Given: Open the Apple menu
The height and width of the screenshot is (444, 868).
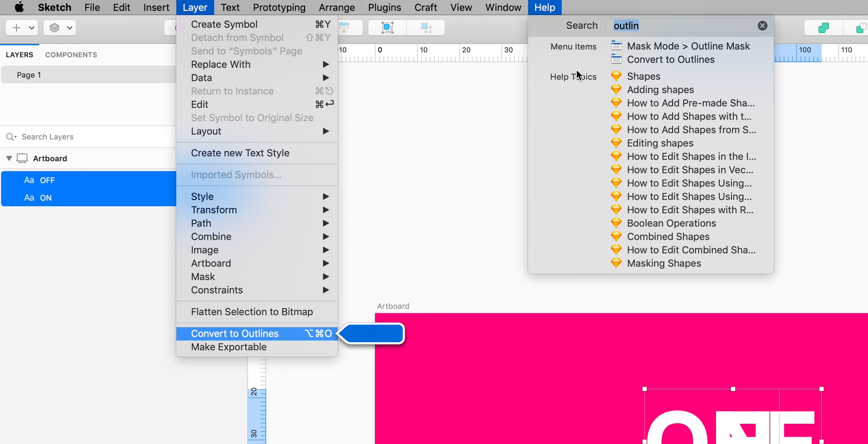Looking at the screenshot, I should 18,7.
